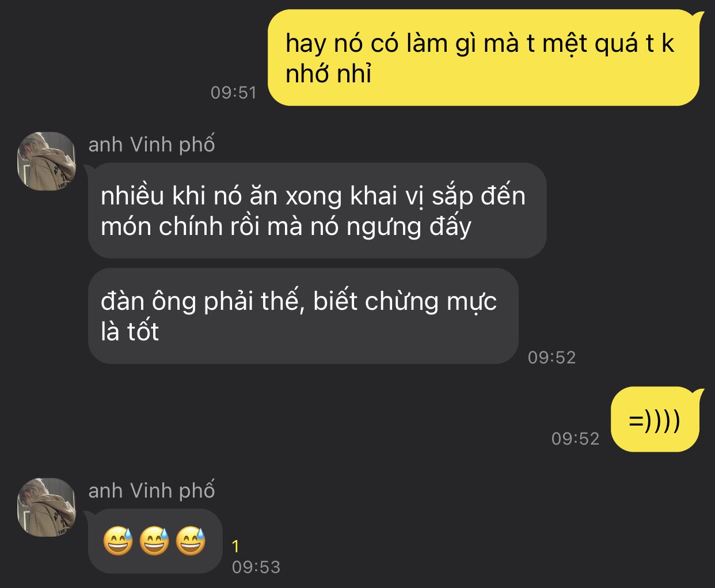The width and height of the screenshot is (715, 588).
Task: Tap the 09:52 timestamp beside '=))))' bubble
Action: [575, 439]
